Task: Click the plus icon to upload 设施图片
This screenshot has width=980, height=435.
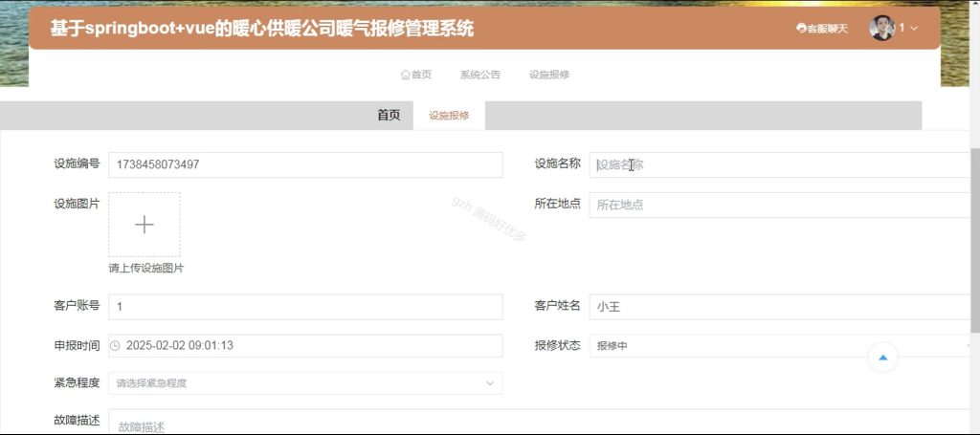Action: [x=145, y=225]
